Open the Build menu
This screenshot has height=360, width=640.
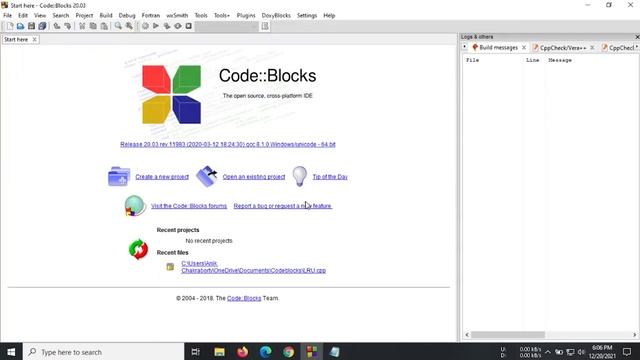pos(106,16)
